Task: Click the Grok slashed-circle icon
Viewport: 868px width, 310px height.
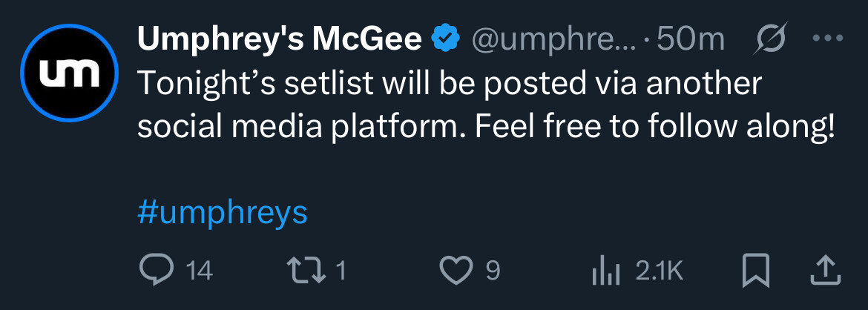Action: [x=769, y=39]
